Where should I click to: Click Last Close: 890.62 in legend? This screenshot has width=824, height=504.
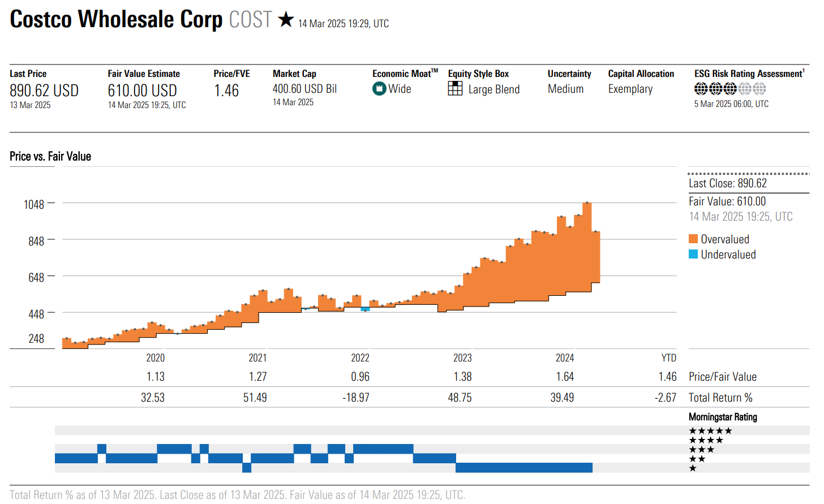click(x=728, y=183)
